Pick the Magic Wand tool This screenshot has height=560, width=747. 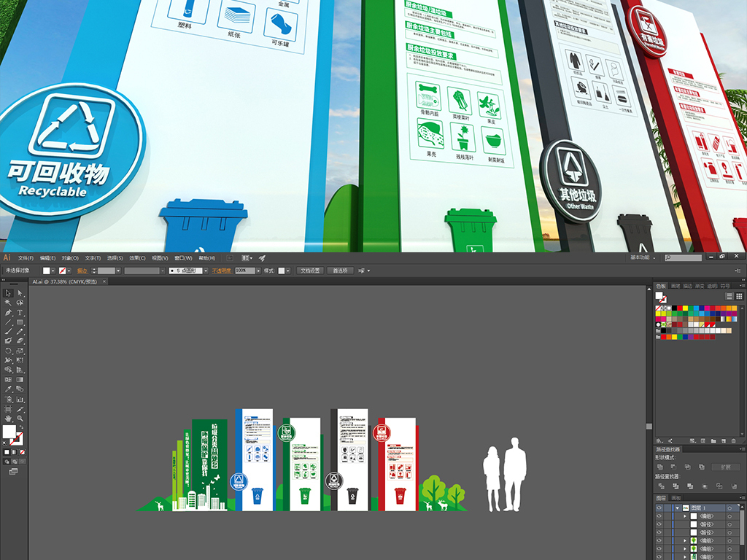[x=8, y=303]
